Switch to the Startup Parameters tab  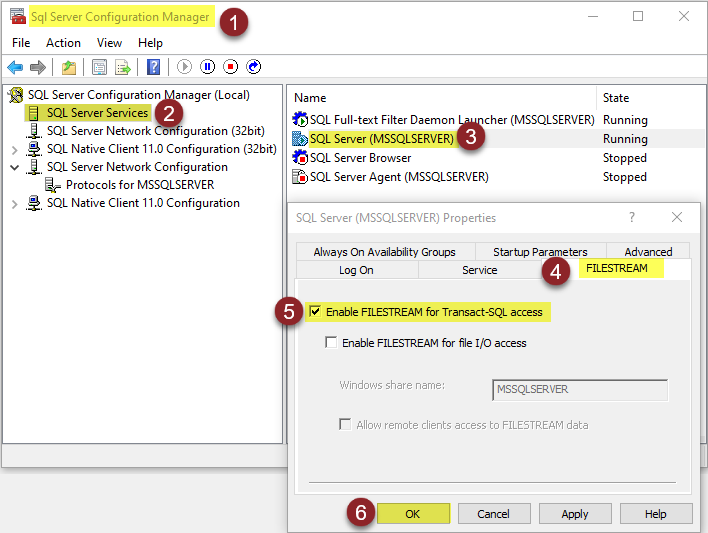pos(540,252)
